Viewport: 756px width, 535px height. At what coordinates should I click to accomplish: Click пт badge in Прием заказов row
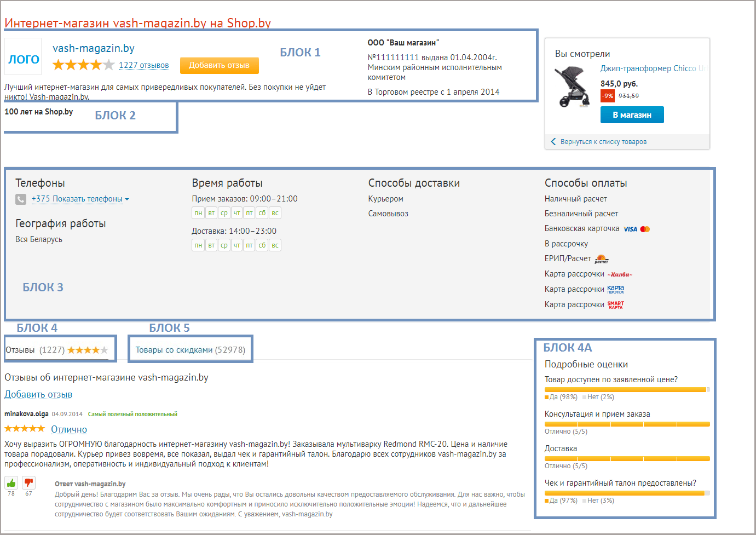249,213
